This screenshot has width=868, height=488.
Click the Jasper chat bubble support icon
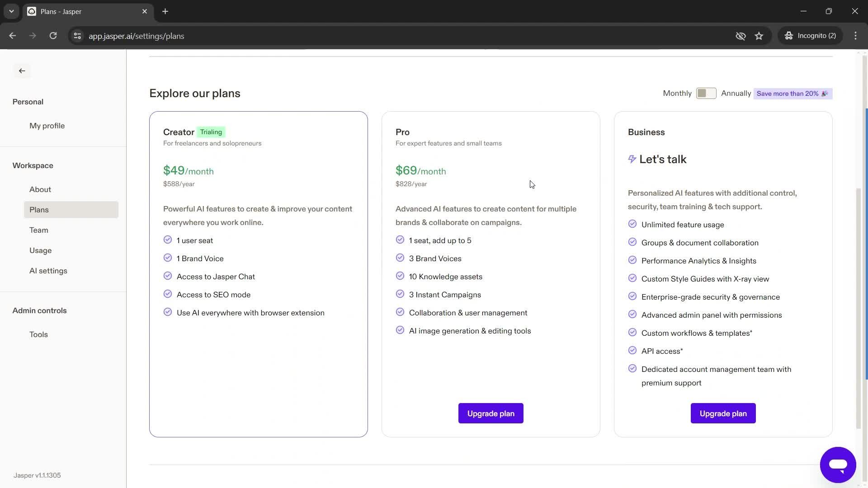(x=839, y=465)
